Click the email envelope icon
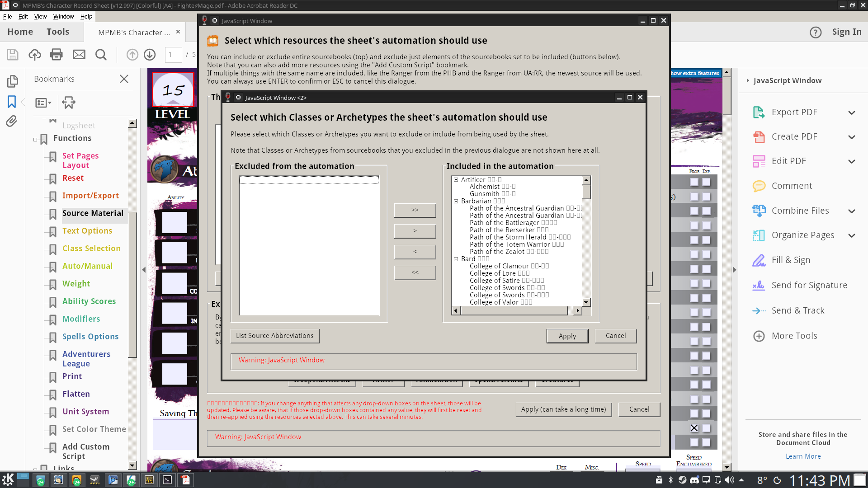The width and height of the screenshot is (868, 488). pos(79,55)
